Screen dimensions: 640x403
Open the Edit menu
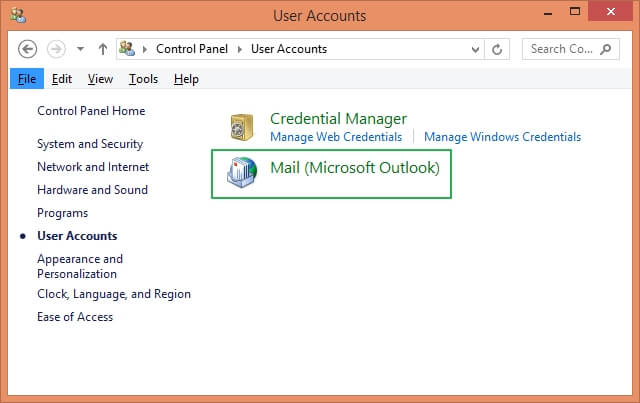click(x=62, y=79)
